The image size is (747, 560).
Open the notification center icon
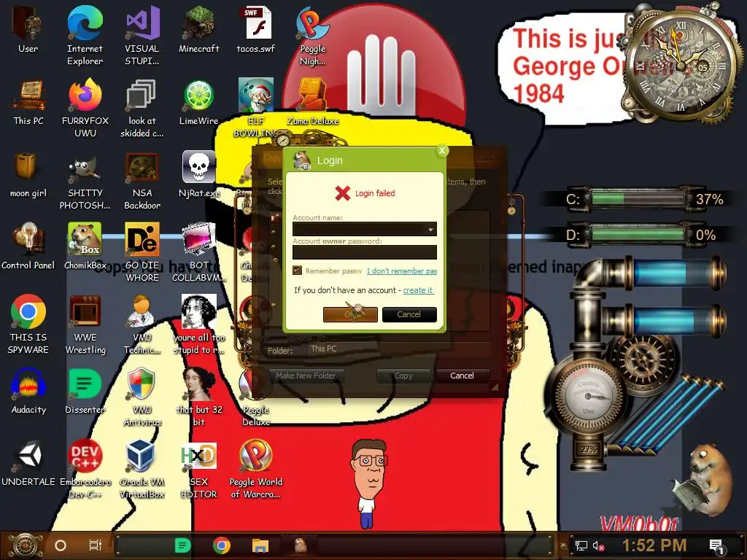pos(717,547)
